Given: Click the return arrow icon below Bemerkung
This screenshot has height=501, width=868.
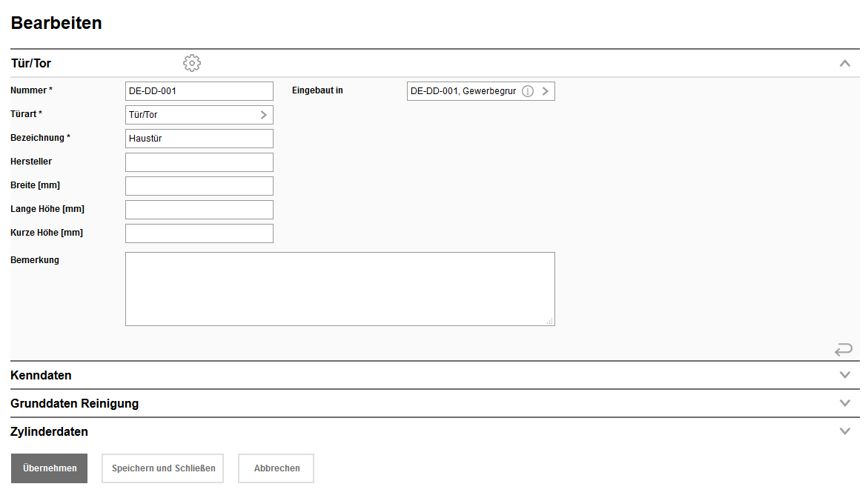Looking at the screenshot, I should (x=844, y=349).
